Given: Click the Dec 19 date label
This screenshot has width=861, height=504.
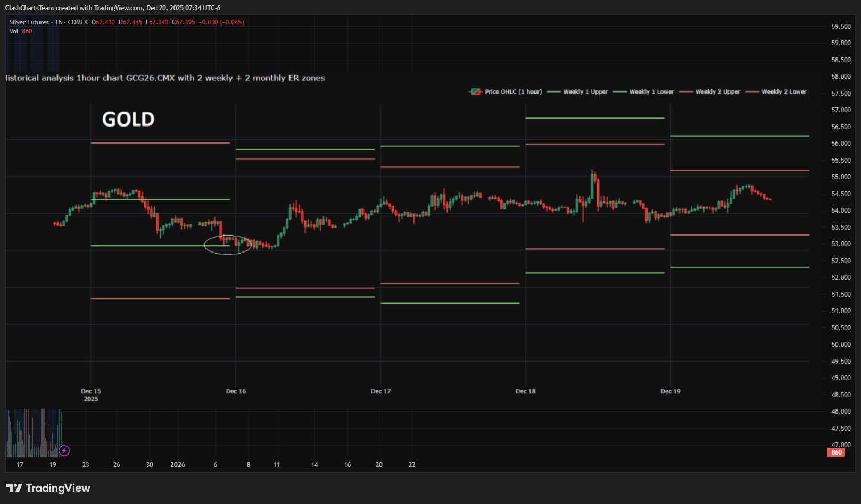Looking at the screenshot, I should click(670, 391).
